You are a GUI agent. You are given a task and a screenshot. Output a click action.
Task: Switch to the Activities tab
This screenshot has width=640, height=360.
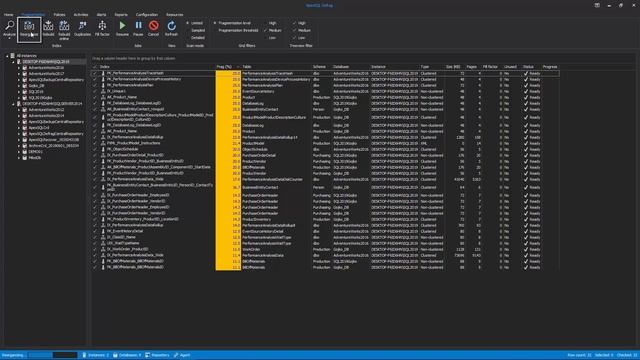click(80, 15)
